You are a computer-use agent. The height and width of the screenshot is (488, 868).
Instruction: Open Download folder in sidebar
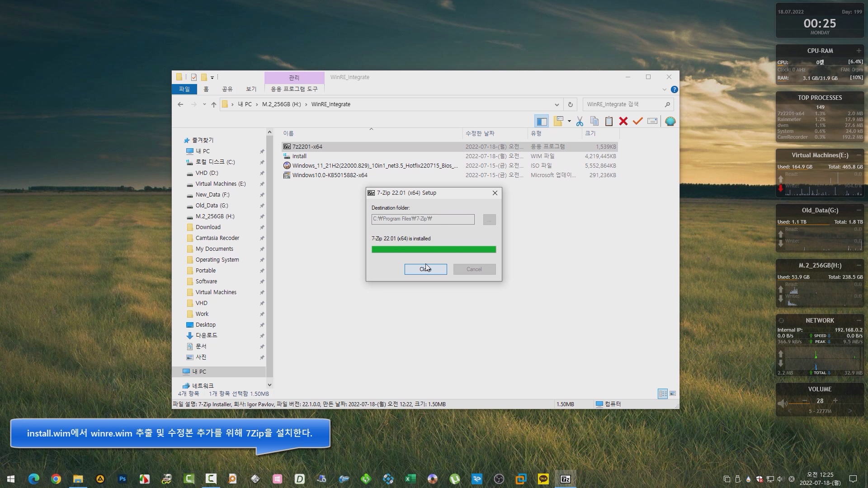[208, 227]
